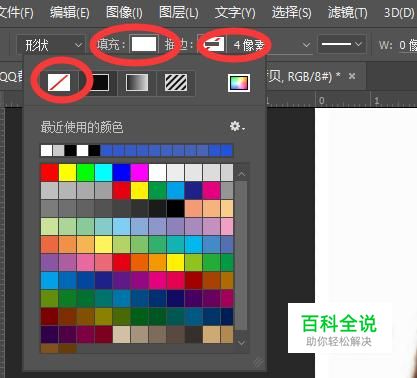Click the stroke color swatch in options bar

[x=213, y=44]
